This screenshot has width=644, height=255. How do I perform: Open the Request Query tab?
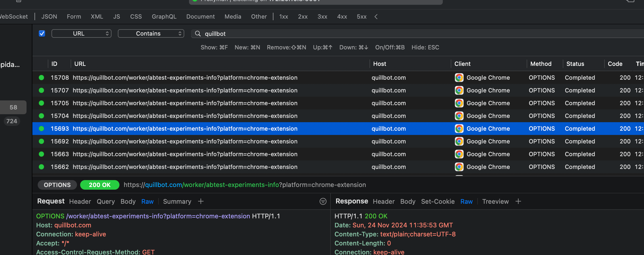106,201
